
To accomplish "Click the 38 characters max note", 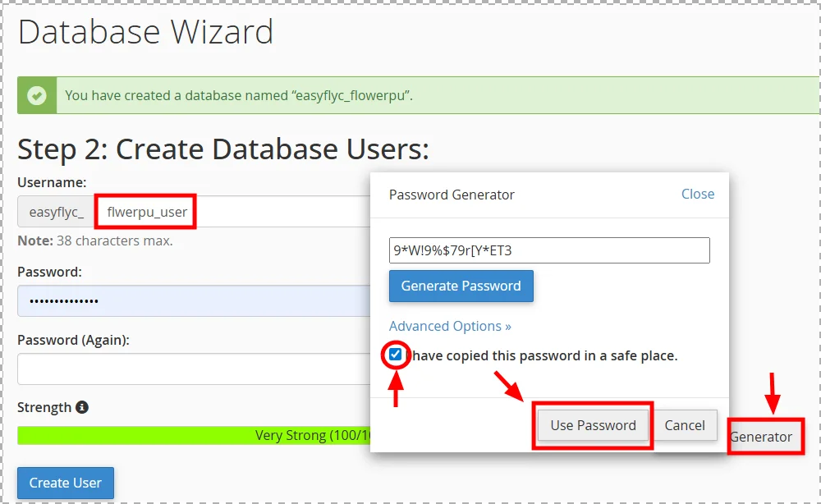I will [x=90, y=241].
